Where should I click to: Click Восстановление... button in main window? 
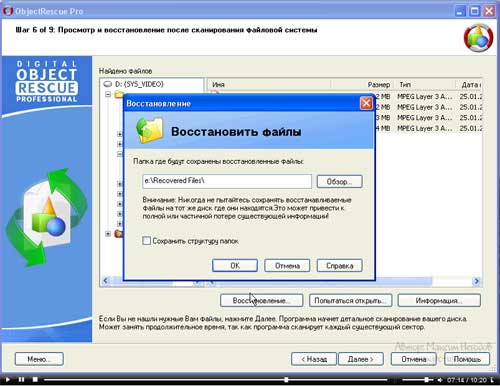click(x=261, y=300)
